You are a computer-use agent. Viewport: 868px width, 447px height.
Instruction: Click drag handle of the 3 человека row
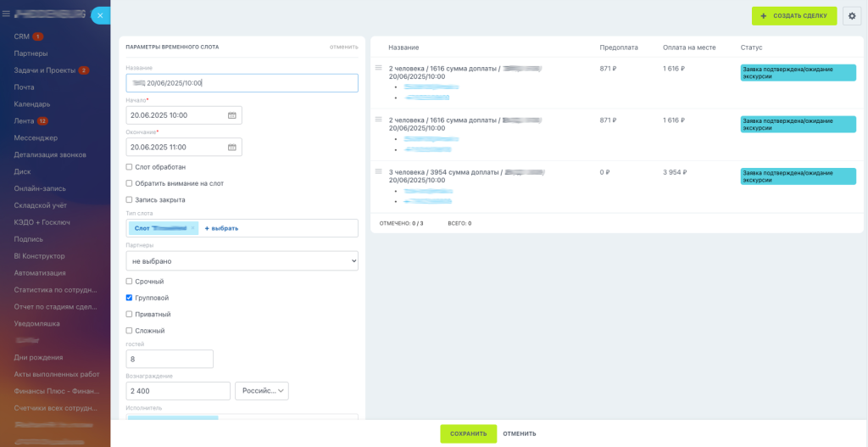[x=379, y=171]
